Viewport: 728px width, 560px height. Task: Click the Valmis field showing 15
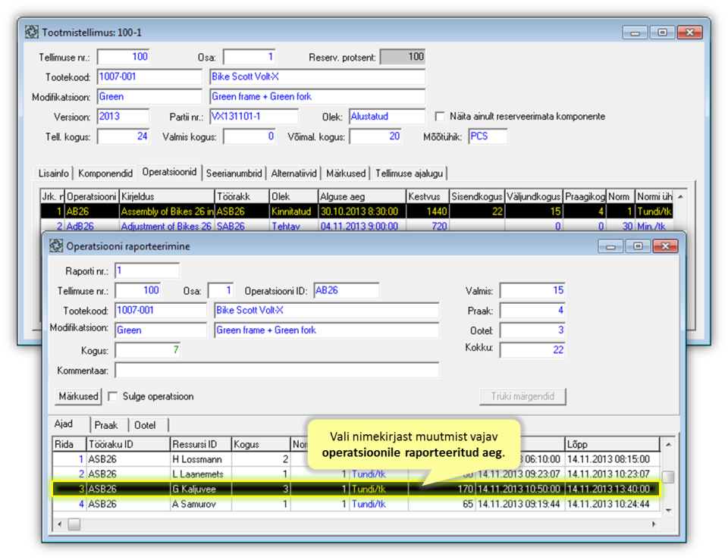point(532,290)
